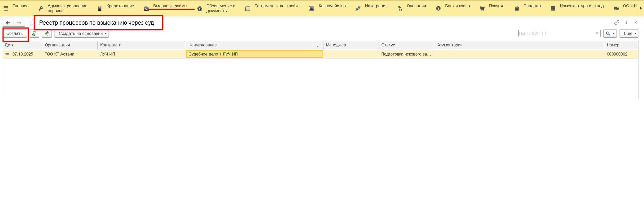Sort by the Контрагент column header
This screenshot has width=644, height=218.
142,45
